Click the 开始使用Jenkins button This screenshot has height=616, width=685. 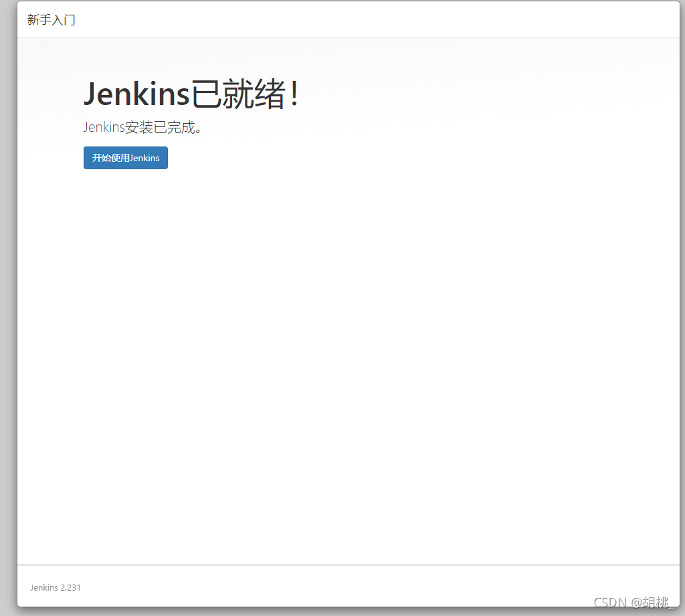(x=125, y=158)
